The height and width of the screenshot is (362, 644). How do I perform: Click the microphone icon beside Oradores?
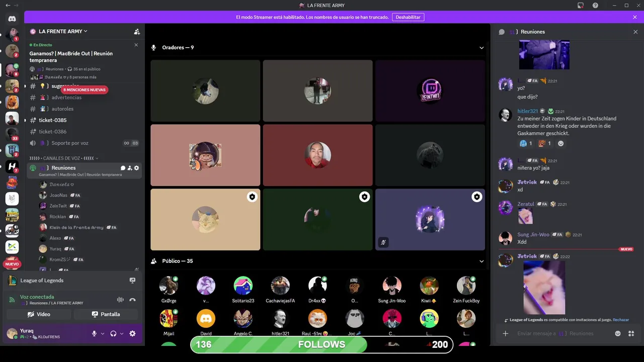tap(154, 48)
